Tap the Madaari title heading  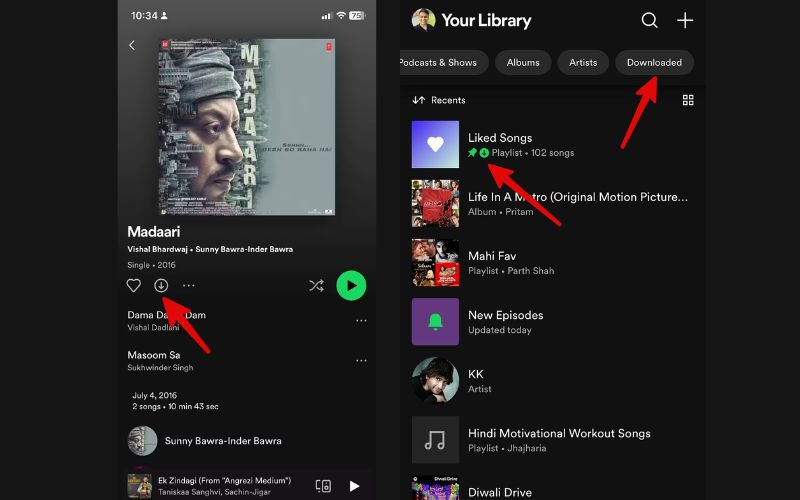(x=154, y=232)
